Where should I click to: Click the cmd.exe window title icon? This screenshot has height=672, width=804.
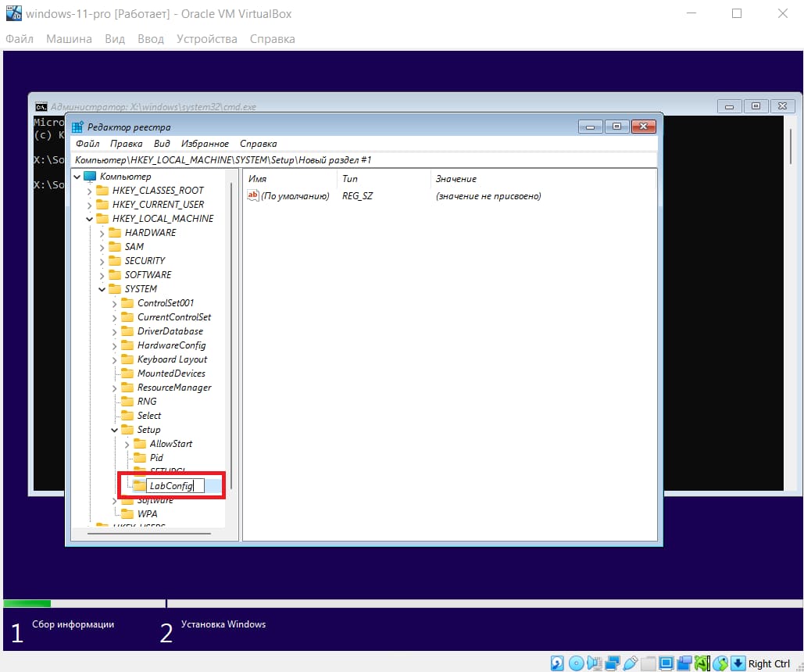point(41,107)
